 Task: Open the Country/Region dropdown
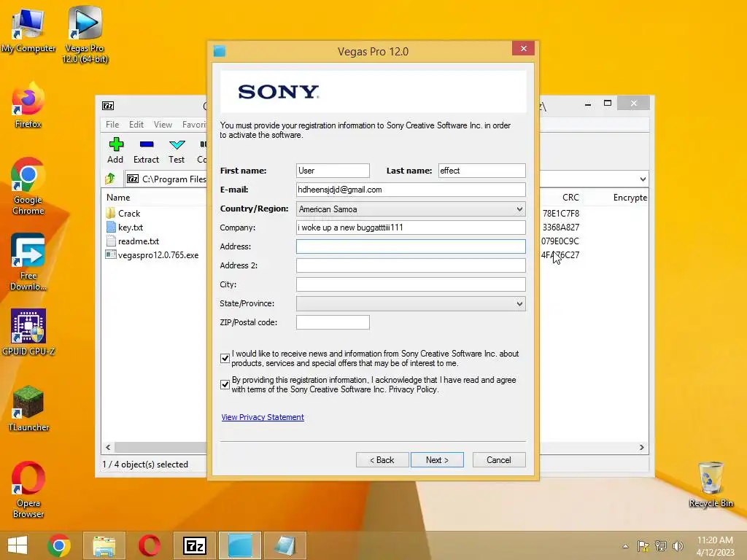click(x=411, y=209)
